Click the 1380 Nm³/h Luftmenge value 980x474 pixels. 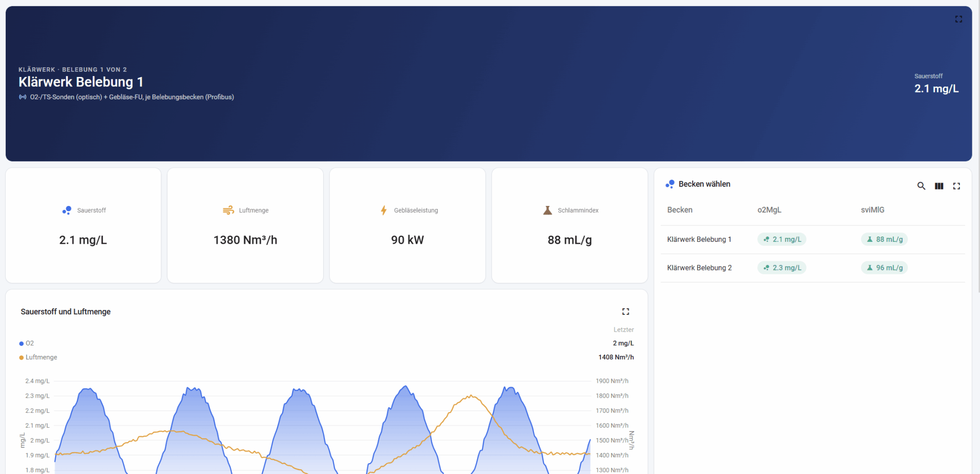tap(245, 240)
